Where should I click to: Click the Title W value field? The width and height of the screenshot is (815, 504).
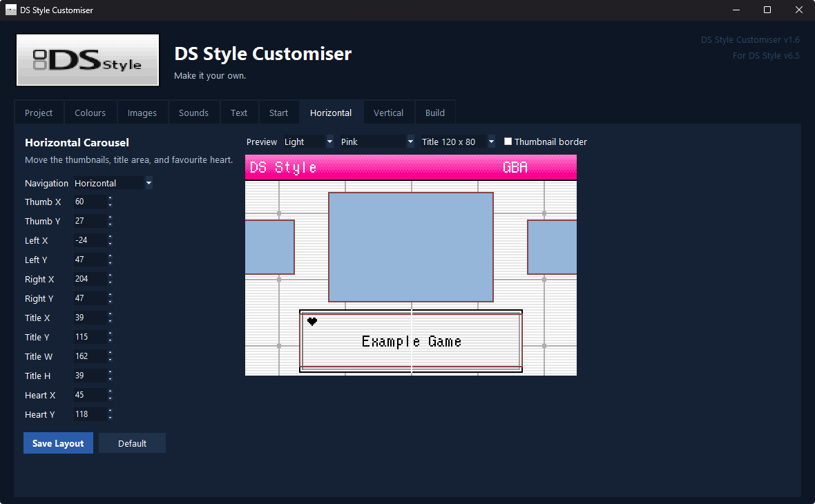(x=90, y=356)
